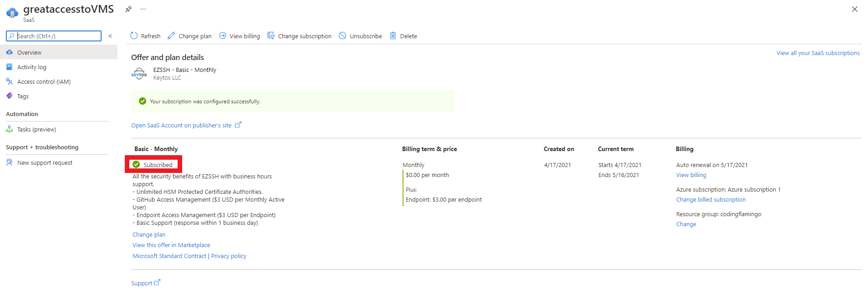Click the Created on date 4/17/2021
This screenshot has height=294, width=868.
click(557, 165)
